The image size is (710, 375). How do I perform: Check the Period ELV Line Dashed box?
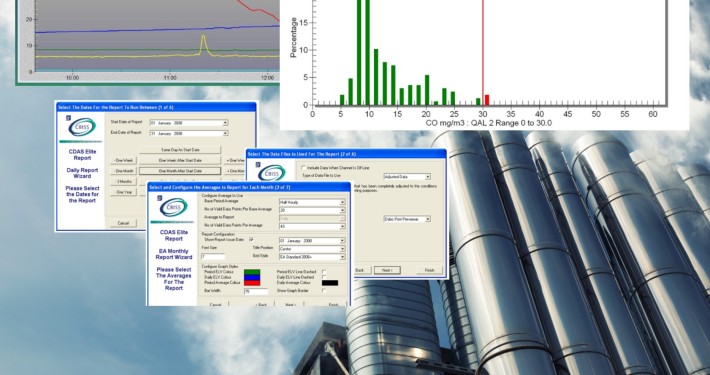(x=324, y=272)
